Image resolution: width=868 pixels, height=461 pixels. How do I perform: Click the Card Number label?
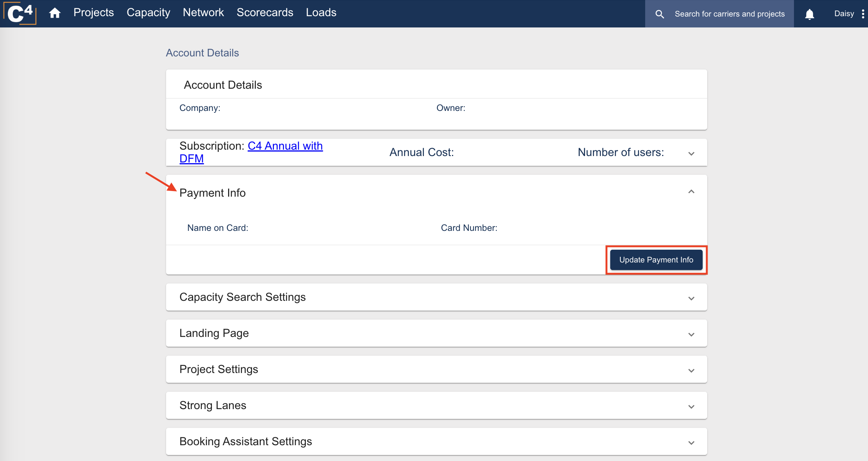pos(469,228)
